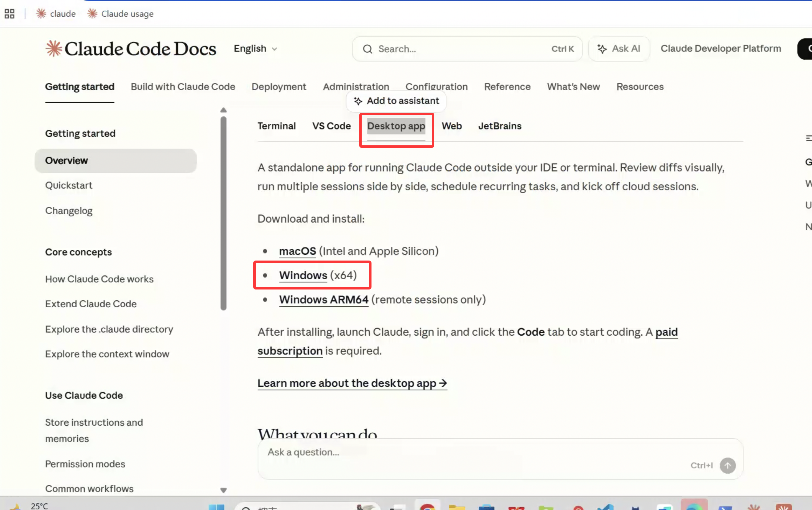Open the "claude" bookmark

[x=56, y=14]
